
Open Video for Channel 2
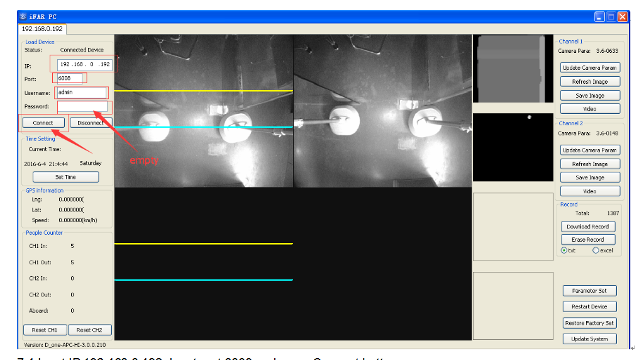(x=590, y=191)
